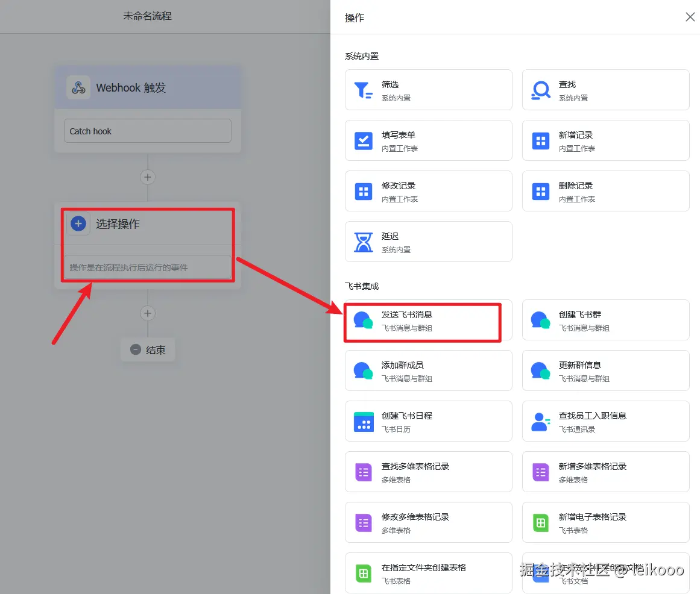Click 添加群成员 action title
The width and height of the screenshot is (700, 594).
tap(402, 365)
